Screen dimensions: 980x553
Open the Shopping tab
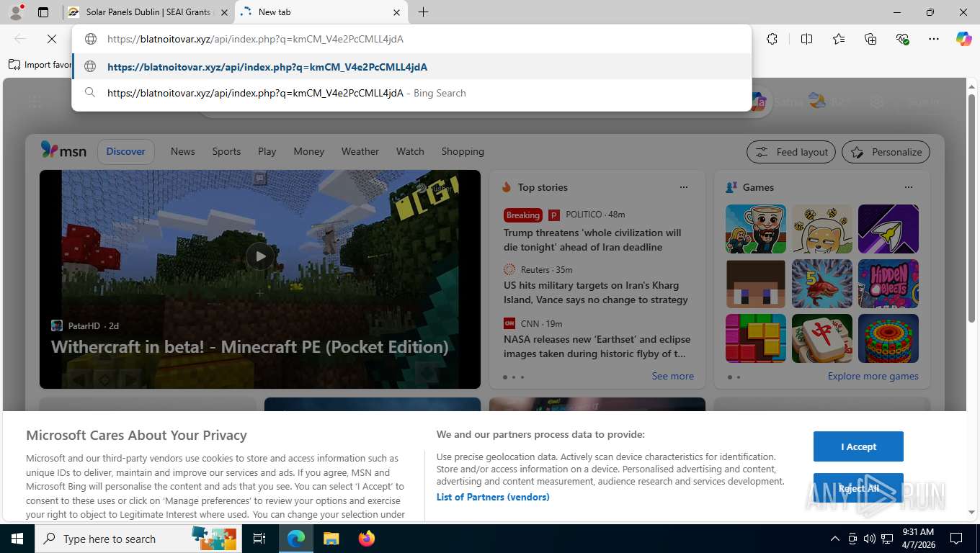click(463, 151)
